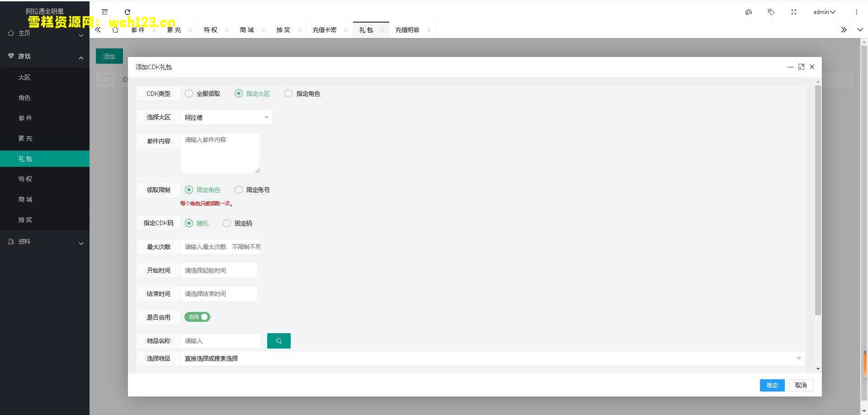Open the theme color palette settings
The image size is (868, 415).
point(748,12)
